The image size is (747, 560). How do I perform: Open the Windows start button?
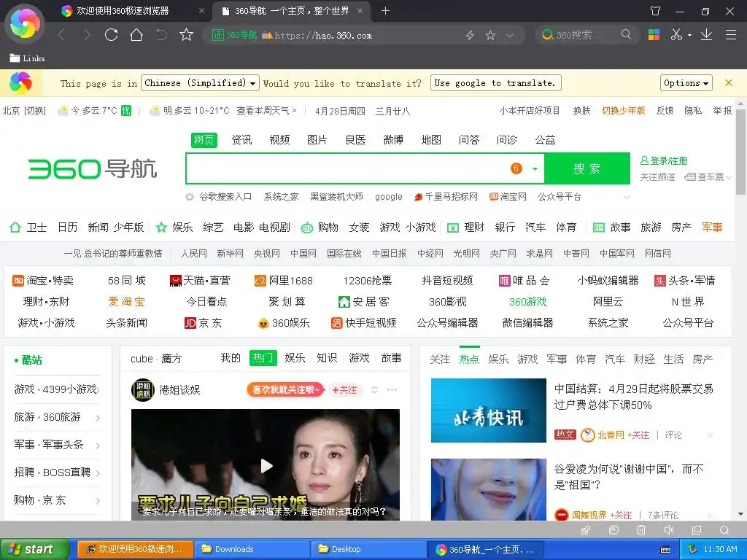coord(35,549)
